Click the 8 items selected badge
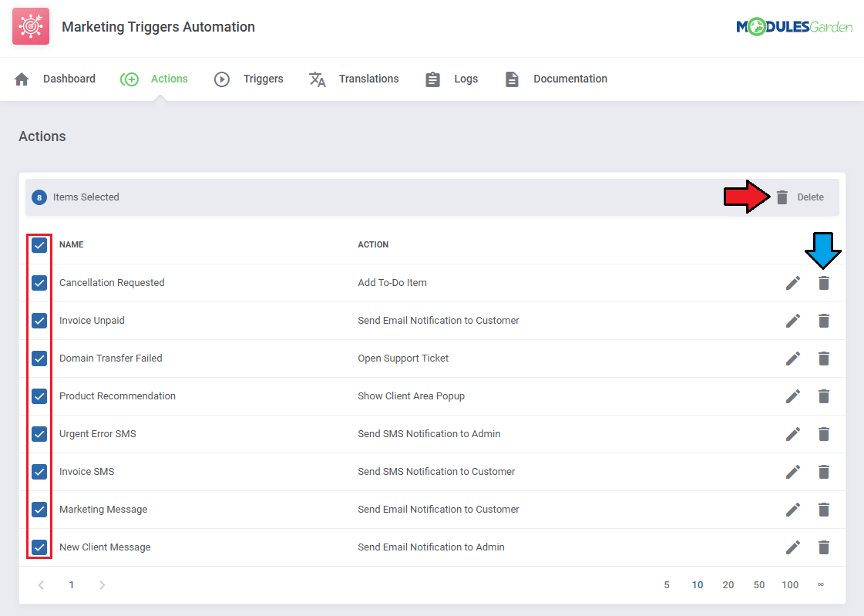The image size is (864, 616). [x=39, y=197]
